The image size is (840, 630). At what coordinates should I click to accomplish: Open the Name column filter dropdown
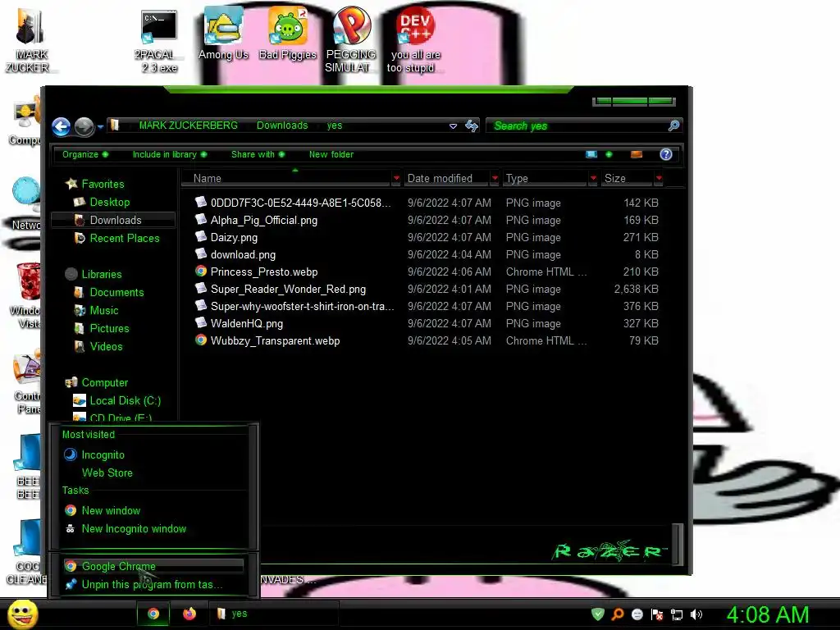click(x=396, y=178)
